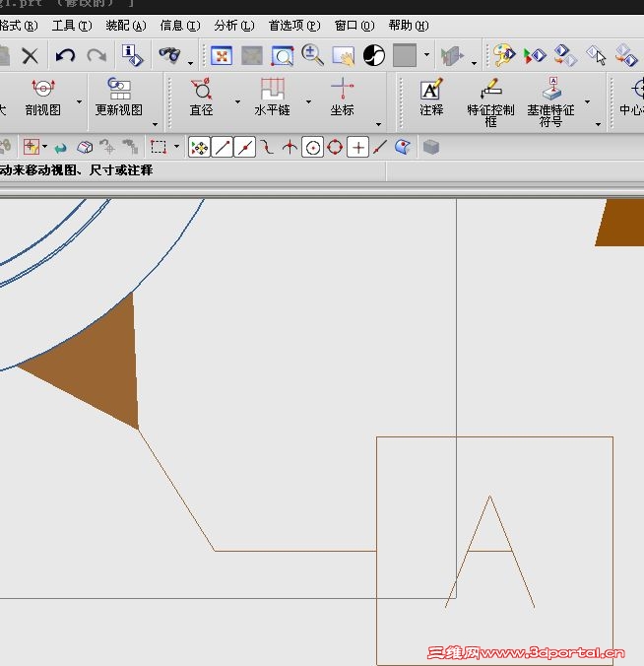This screenshot has width=644, height=666.
Task: Toggle the point on curve snap
Action: (x=380, y=148)
